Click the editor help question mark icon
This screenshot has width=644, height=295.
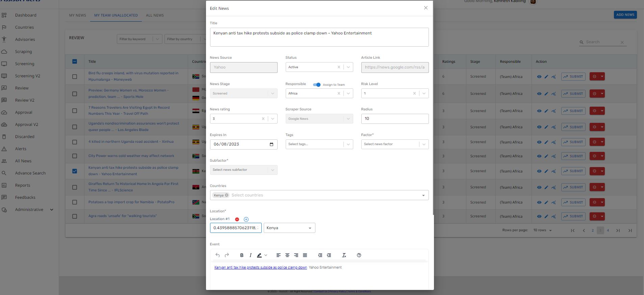tap(359, 255)
